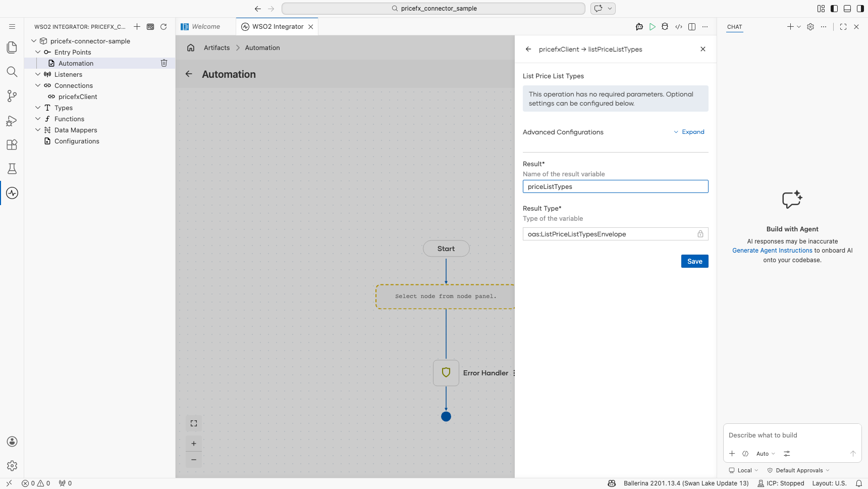
Task: Split the editor to the right
Action: click(692, 27)
